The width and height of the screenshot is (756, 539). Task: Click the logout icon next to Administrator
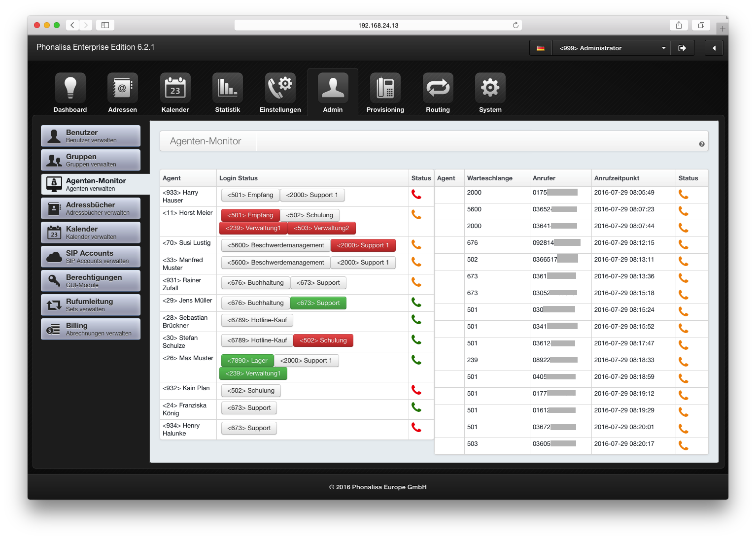[x=682, y=48]
